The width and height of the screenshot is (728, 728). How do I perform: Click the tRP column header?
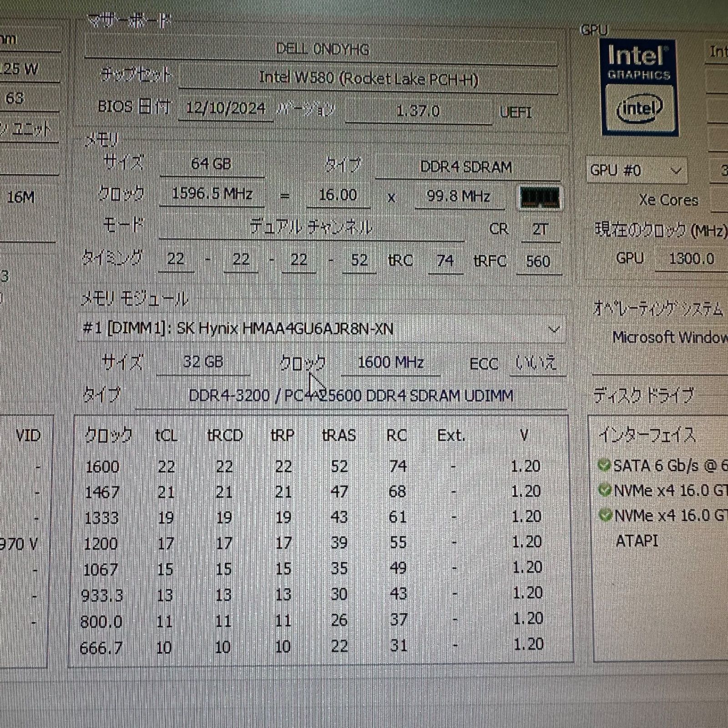[283, 435]
